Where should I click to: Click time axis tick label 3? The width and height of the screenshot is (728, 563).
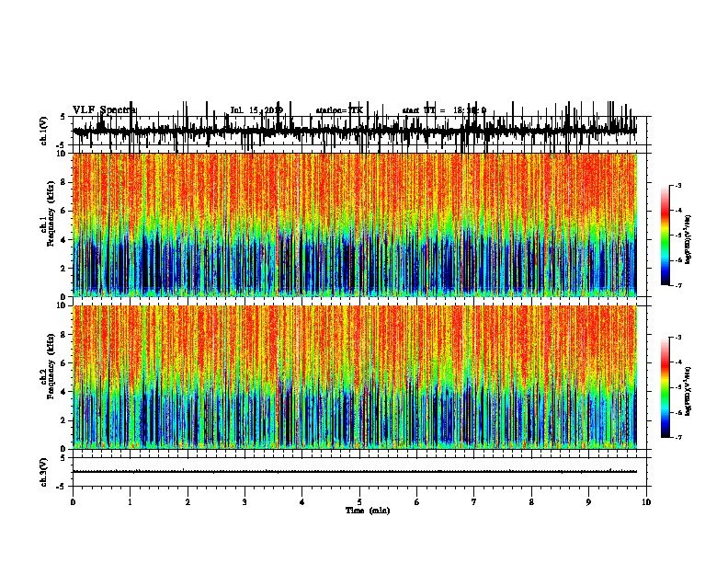pos(245,502)
